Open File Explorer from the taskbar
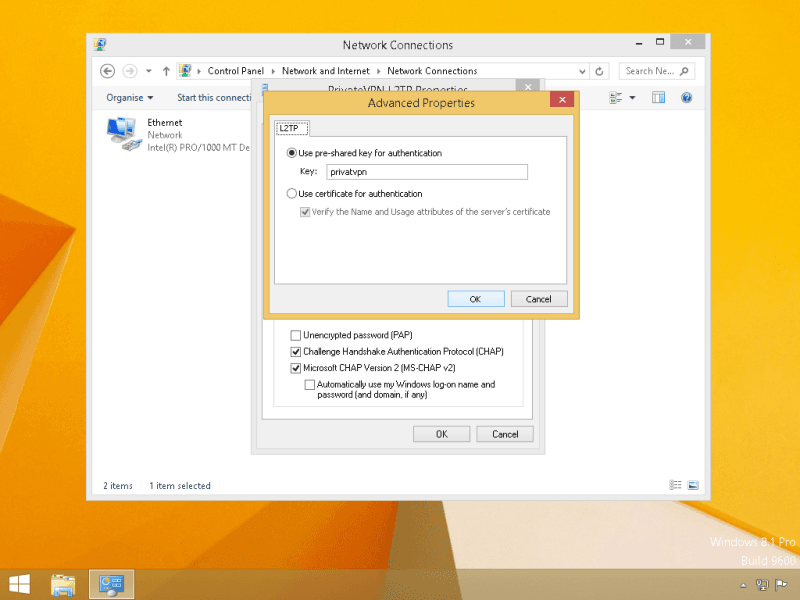 click(64, 584)
